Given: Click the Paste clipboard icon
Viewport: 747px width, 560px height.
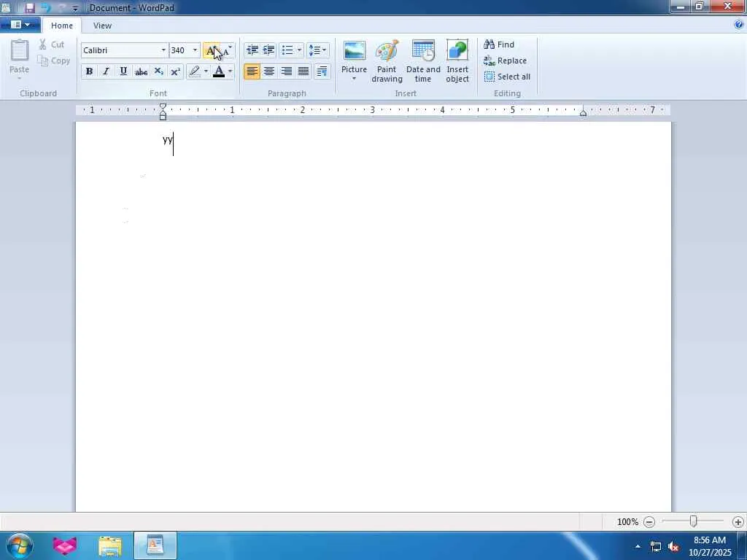Looking at the screenshot, I should (x=20, y=50).
